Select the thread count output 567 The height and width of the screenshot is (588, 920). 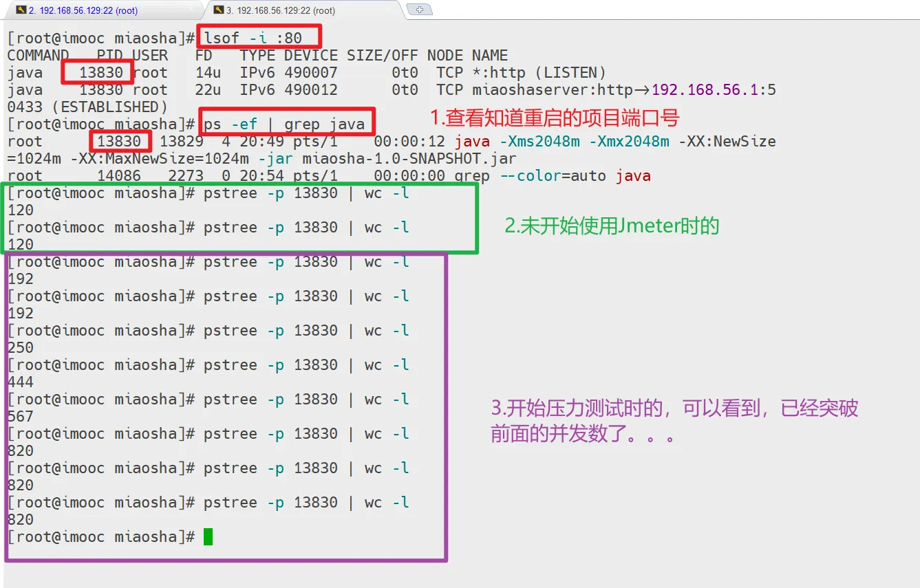tap(21, 417)
